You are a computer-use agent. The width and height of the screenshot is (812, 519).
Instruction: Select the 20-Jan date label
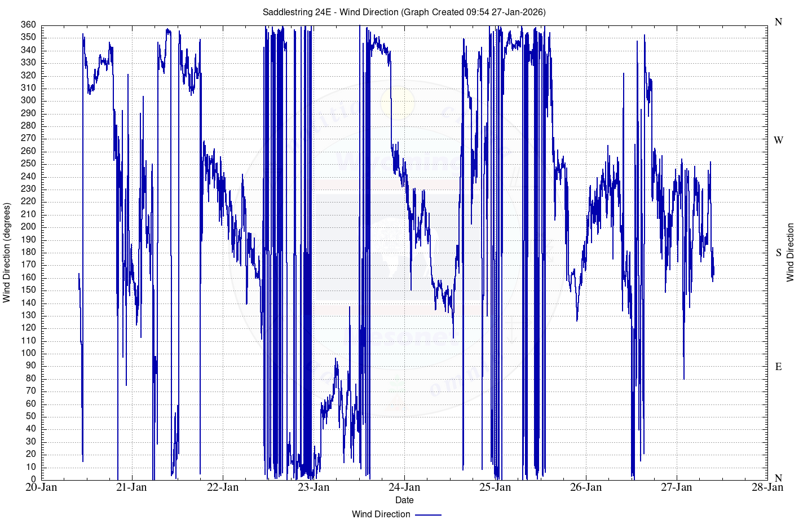(41, 487)
